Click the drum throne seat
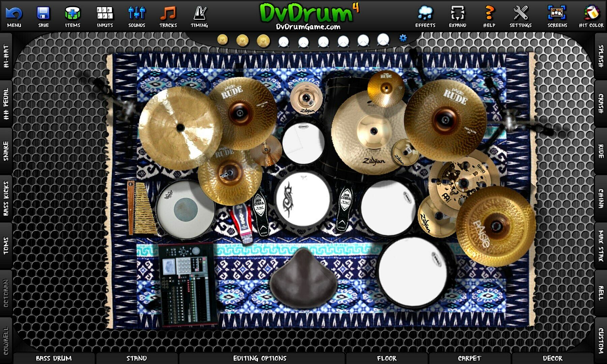This screenshot has height=364, width=607. point(303,278)
